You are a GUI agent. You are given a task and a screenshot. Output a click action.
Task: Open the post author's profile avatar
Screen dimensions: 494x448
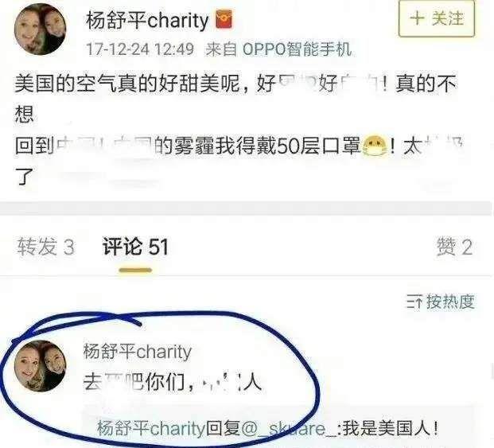pyautogui.click(x=40, y=29)
